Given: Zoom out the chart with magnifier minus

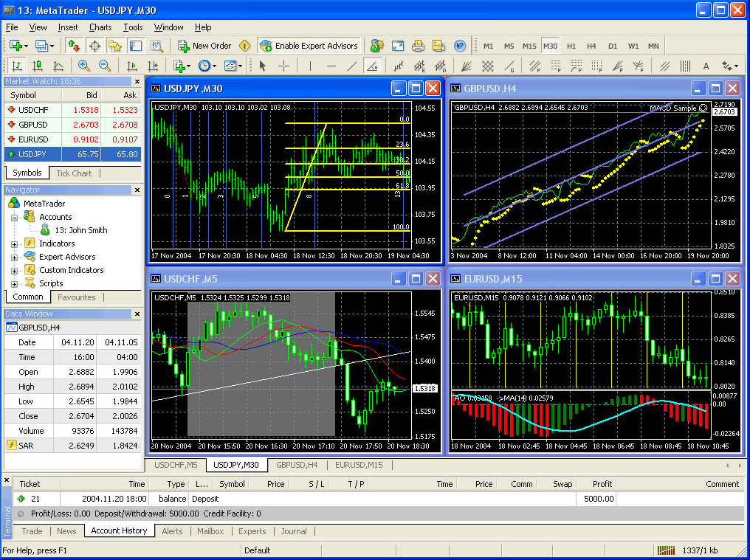Looking at the screenshot, I should [105, 66].
